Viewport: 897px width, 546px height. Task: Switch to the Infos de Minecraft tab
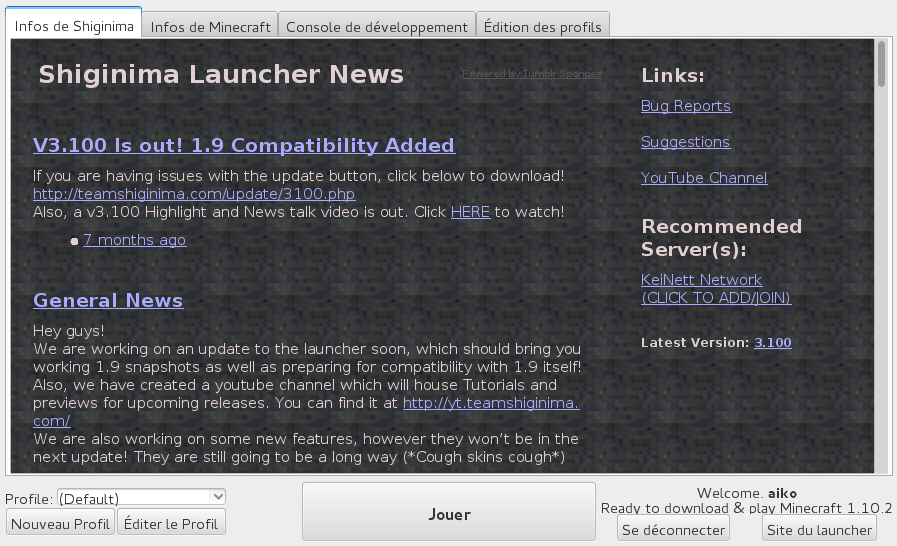click(x=210, y=27)
